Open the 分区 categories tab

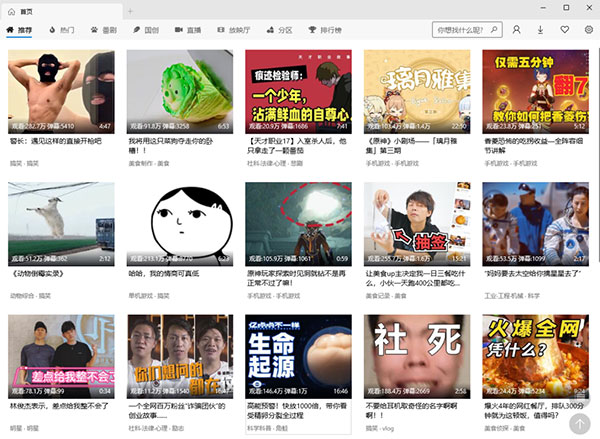[281, 31]
